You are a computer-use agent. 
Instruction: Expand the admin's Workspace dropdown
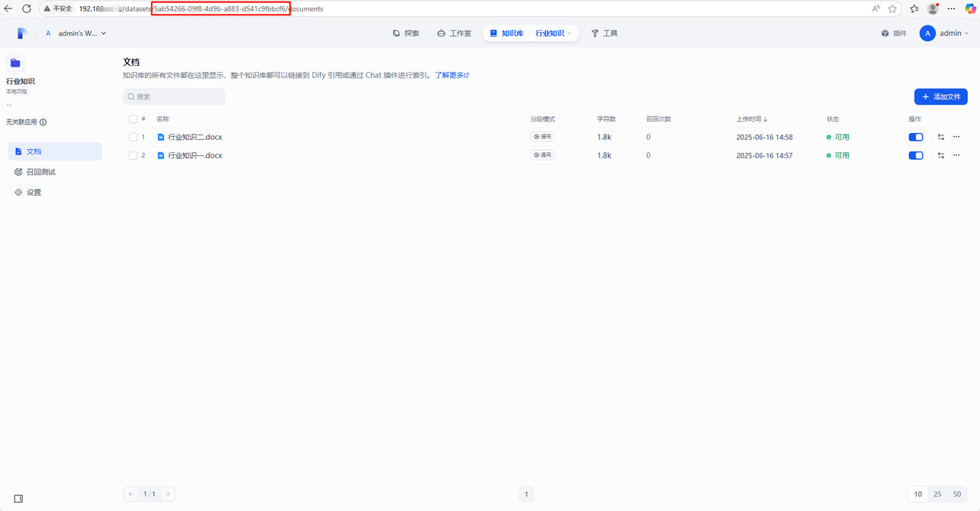75,34
